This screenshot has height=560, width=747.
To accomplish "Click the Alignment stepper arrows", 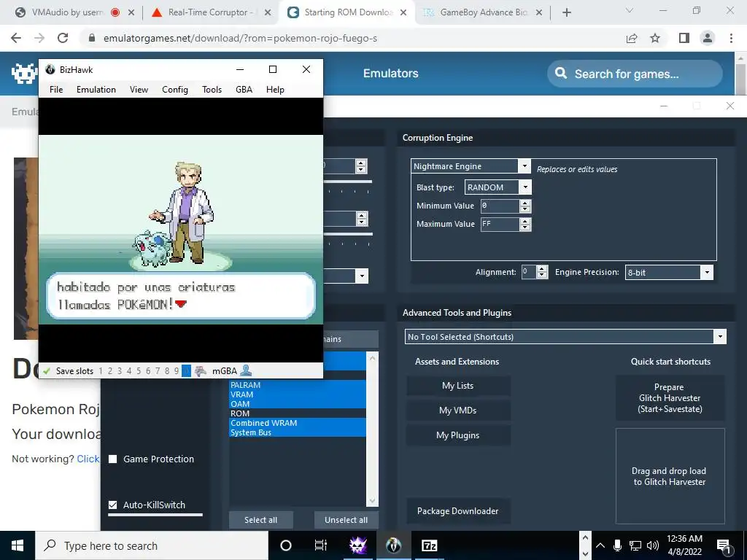I will pos(542,272).
